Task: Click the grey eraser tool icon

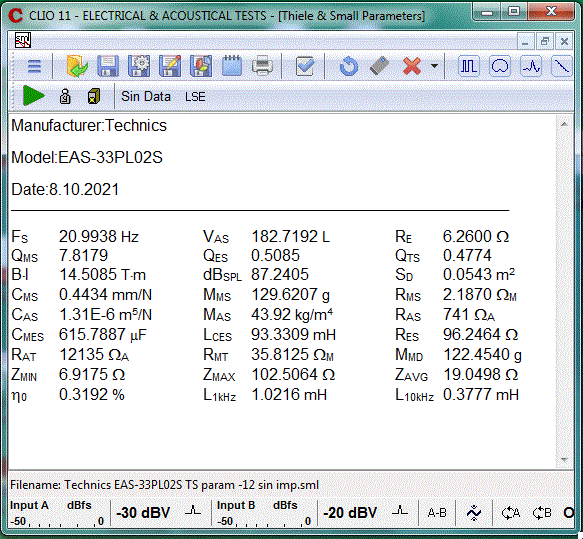Action: point(380,66)
